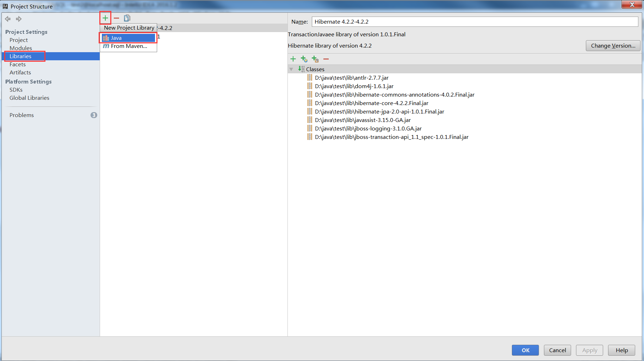
Task: Choose Java from New Project Library menu
Action: click(129, 38)
